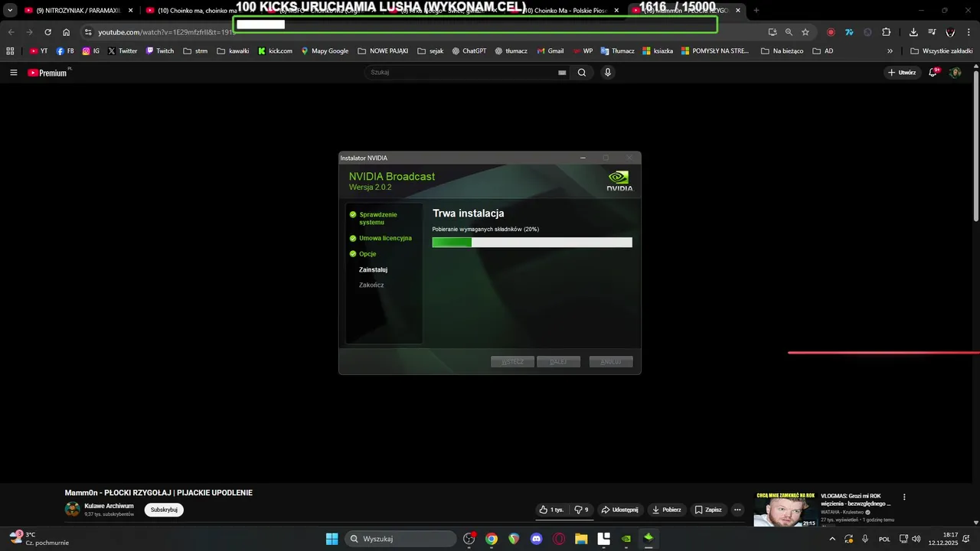Click the Utwórz create button
980x551 pixels.
click(x=901, y=73)
